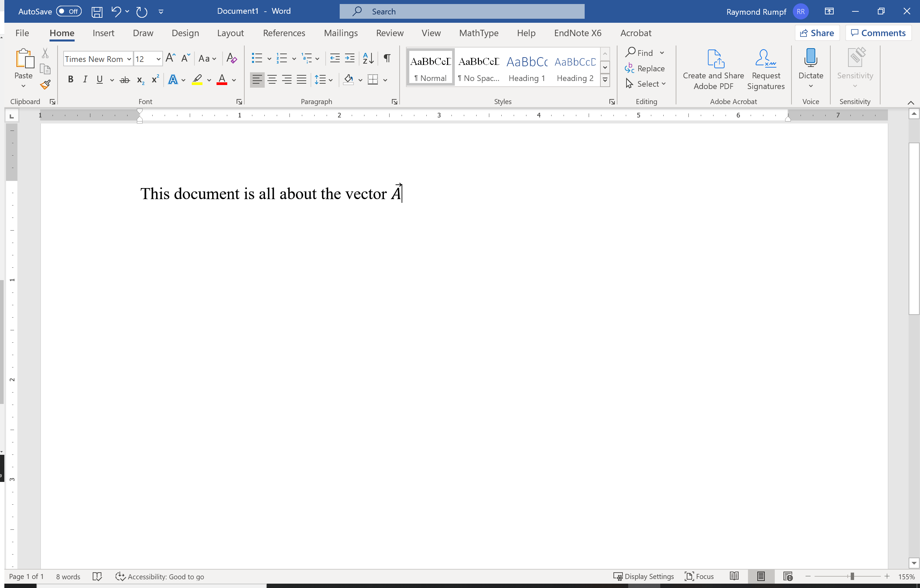Click the Strikethrough icon
This screenshot has width=920, height=588.
[124, 80]
